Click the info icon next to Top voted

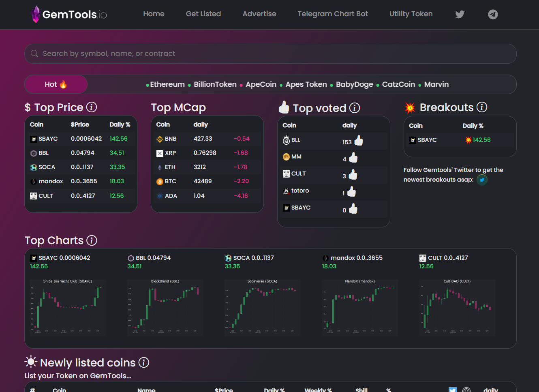[x=355, y=108]
